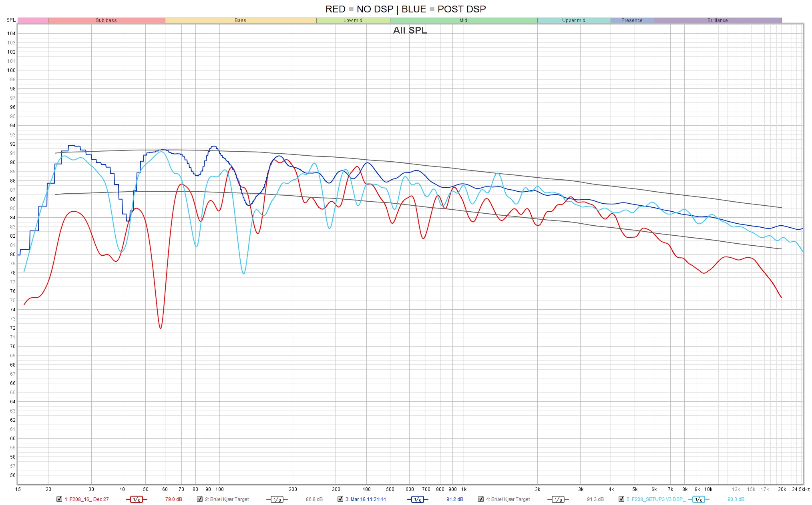Click the Mid frequency band label
The image size is (812, 505).
463,20
